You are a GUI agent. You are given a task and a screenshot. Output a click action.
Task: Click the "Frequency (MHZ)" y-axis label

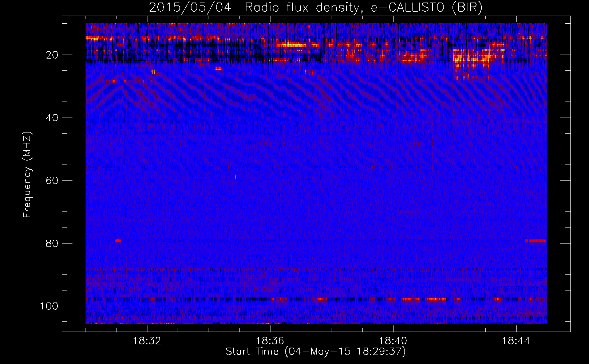pos(27,174)
